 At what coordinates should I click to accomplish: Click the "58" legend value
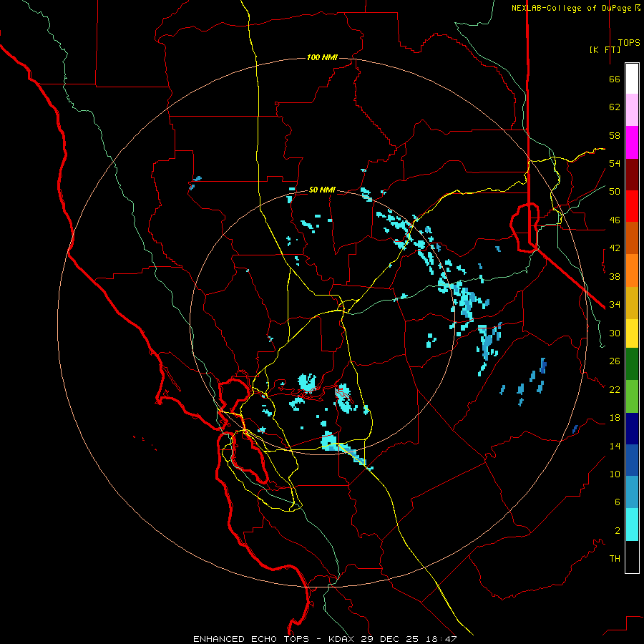[x=615, y=135]
